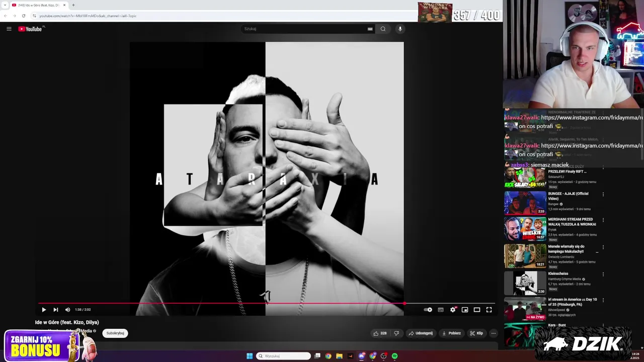This screenshot has height=362, width=644.
Task: Skip to the next video
Action: coord(55,310)
